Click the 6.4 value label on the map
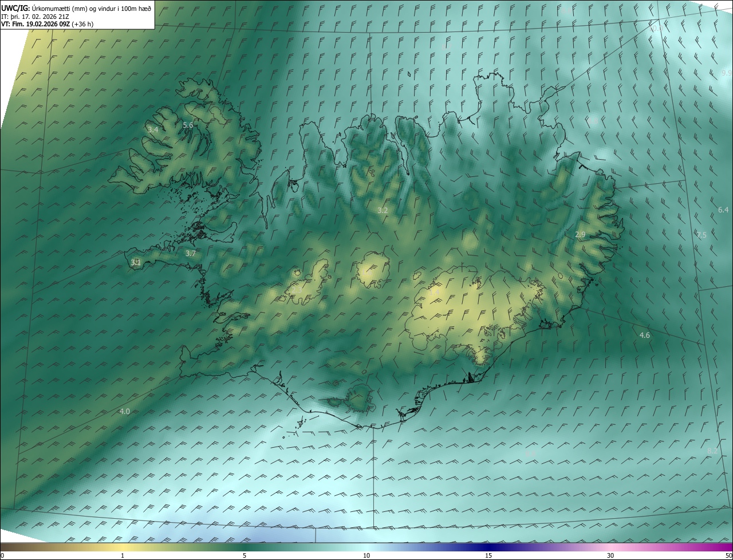 click(x=723, y=210)
